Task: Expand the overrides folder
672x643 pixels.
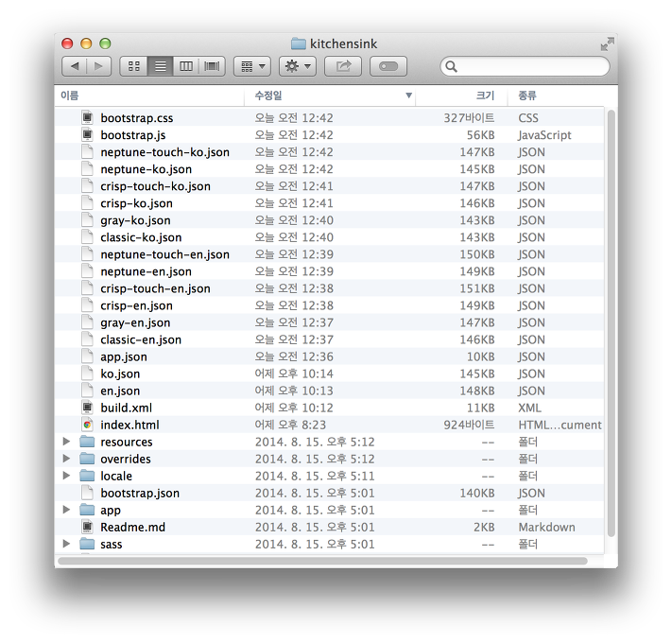Action: point(66,459)
